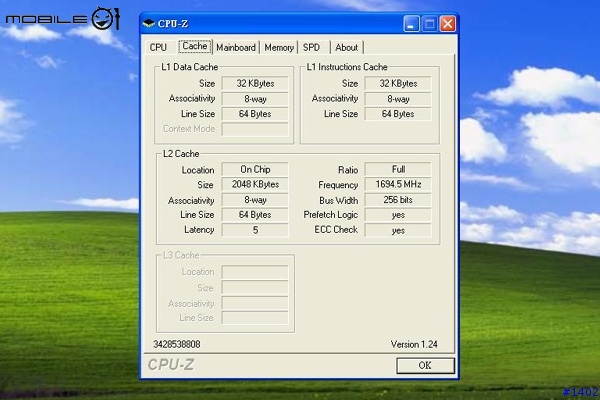
Task: Click the empty L3 Cache Size field
Action: tap(255, 287)
